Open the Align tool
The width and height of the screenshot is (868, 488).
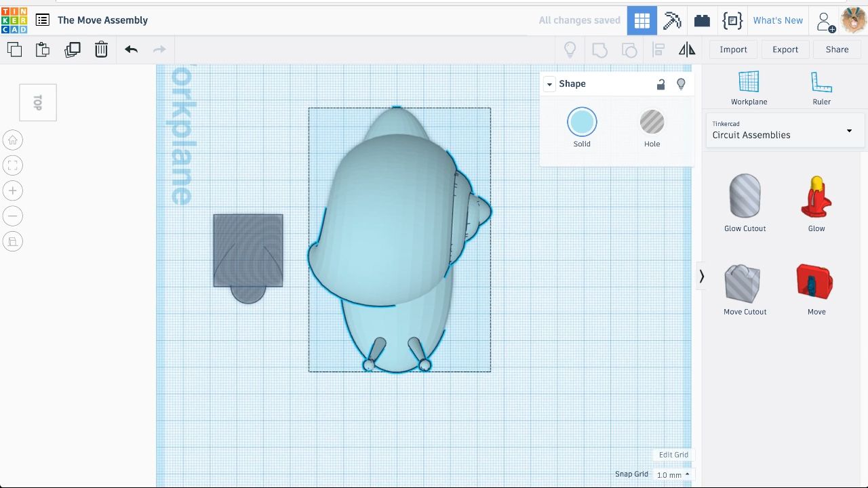pos(658,49)
